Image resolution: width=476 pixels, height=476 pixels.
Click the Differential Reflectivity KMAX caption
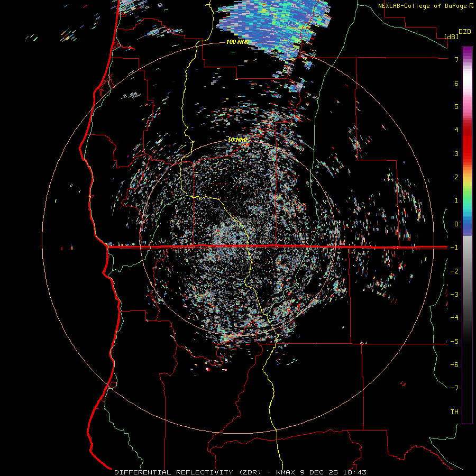coord(240,472)
